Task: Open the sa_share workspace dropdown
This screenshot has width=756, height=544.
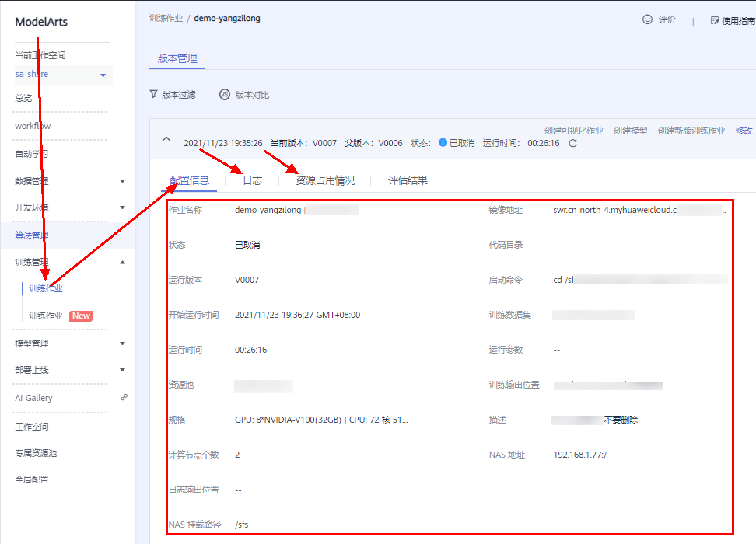Action: (x=63, y=75)
